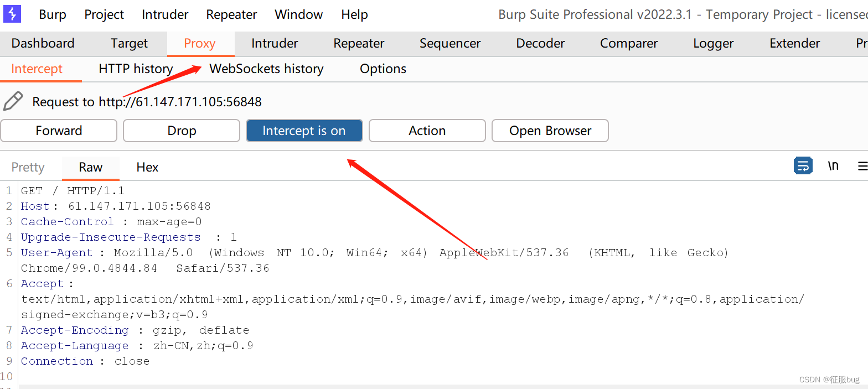Screen dimensions: 868x389
Task: Click the User-Agent header name
Action: pos(57,253)
